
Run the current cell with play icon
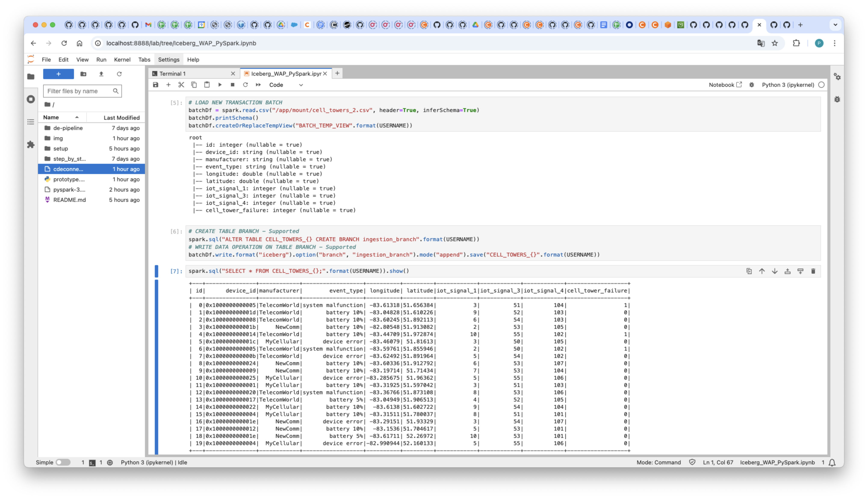click(220, 85)
